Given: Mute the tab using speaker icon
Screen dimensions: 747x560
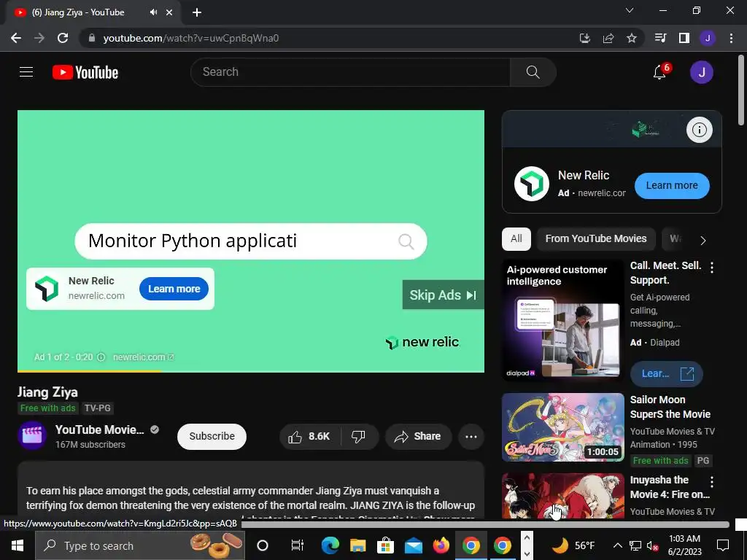Looking at the screenshot, I should (153, 12).
